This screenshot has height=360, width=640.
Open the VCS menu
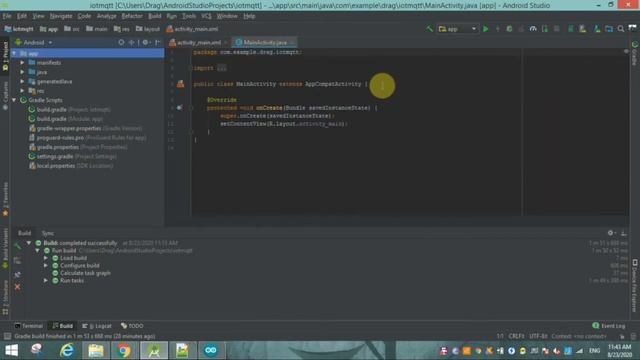pyautogui.click(x=206, y=16)
